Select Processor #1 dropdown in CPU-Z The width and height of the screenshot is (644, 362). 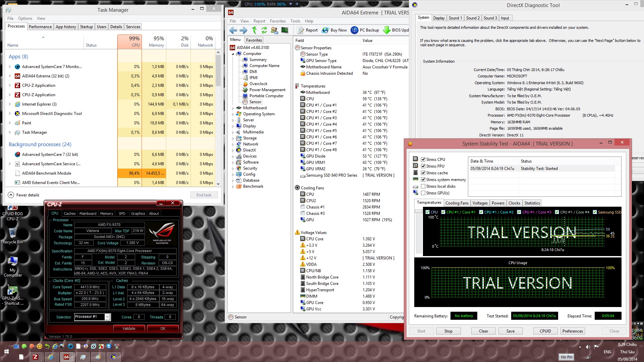[x=92, y=317]
